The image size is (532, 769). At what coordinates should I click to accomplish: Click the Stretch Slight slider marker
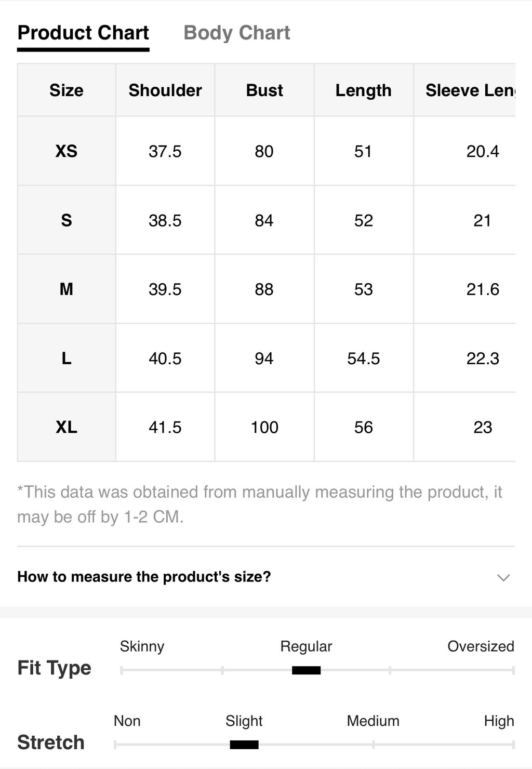(x=244, y=745)
